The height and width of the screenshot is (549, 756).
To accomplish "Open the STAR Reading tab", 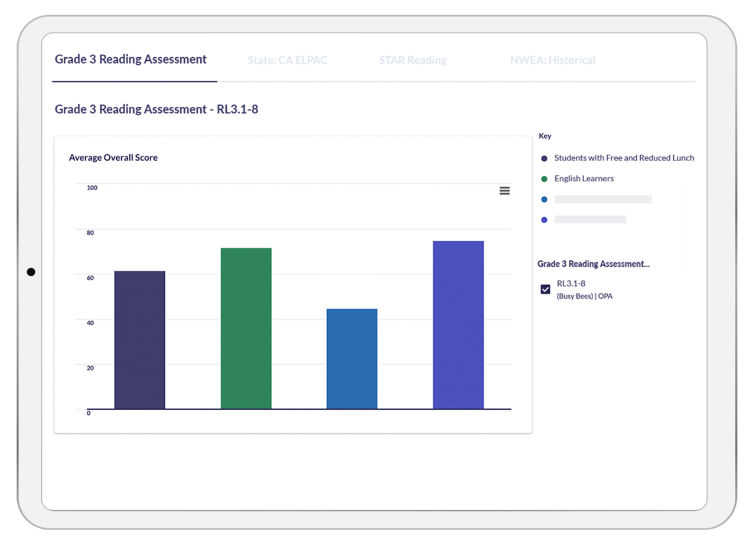I will [x=412, y=60].
